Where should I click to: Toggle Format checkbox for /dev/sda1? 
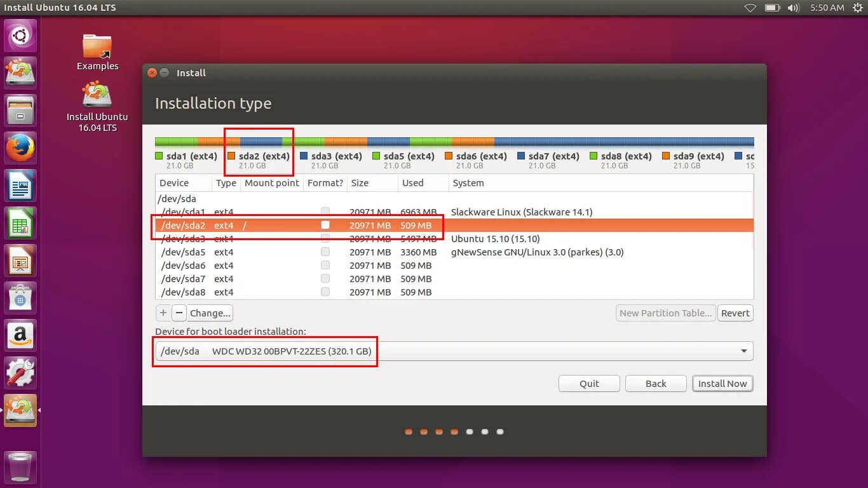[x=325, y=212]
